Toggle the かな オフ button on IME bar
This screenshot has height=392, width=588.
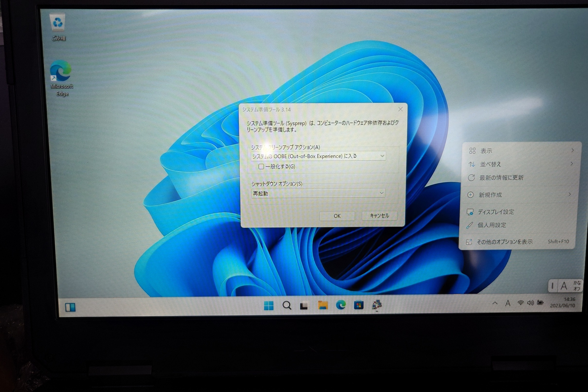pyautogui.click(x=577, y=286)
